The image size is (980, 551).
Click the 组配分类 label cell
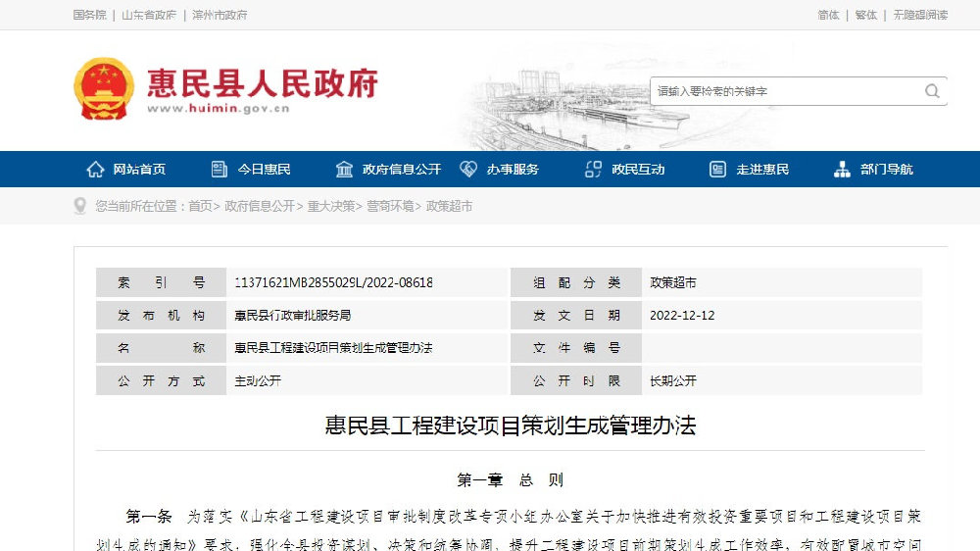click(x=576, y=282)
